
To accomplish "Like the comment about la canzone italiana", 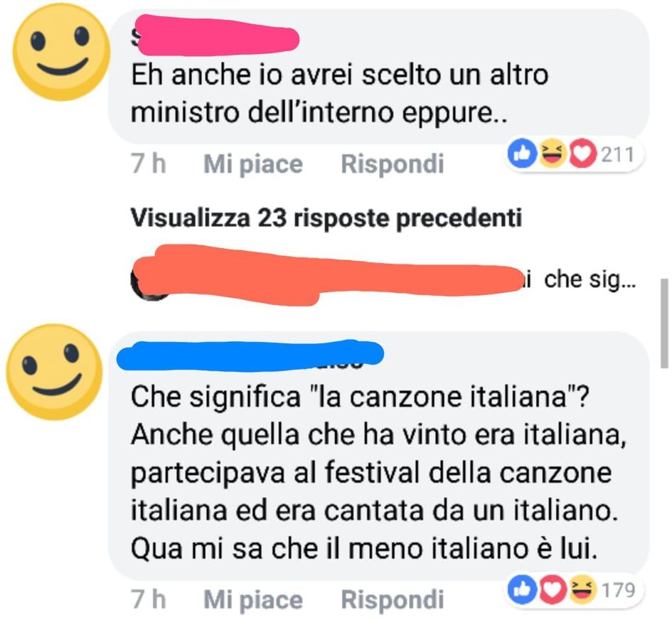I will click(x=253, y=600).
